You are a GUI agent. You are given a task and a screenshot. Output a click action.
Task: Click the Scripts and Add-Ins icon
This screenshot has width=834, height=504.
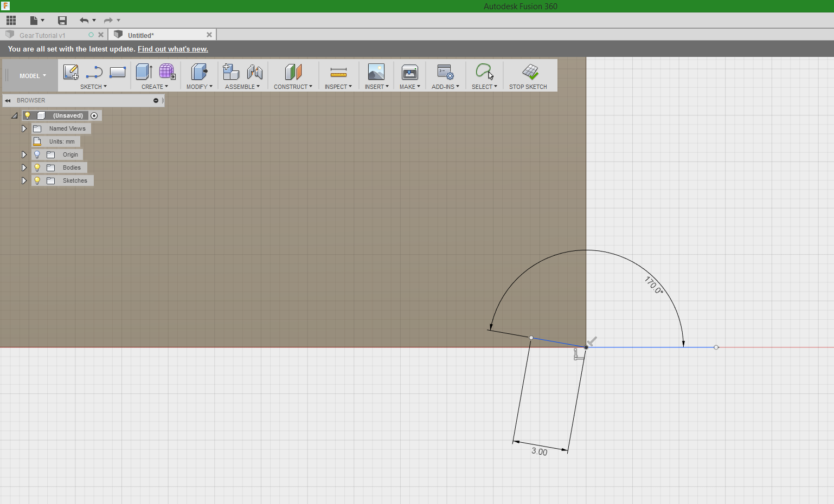click(x=445, y=72)
